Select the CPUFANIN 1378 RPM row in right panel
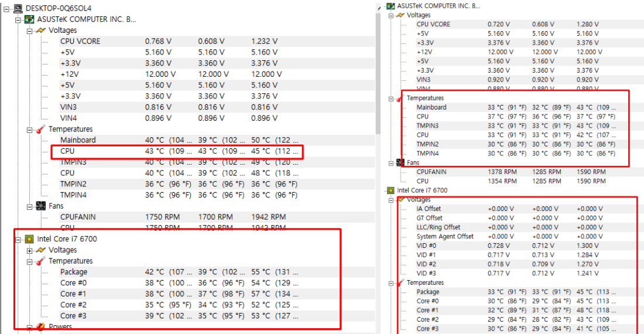The image size is (644, 334). (x=529, y=172)
